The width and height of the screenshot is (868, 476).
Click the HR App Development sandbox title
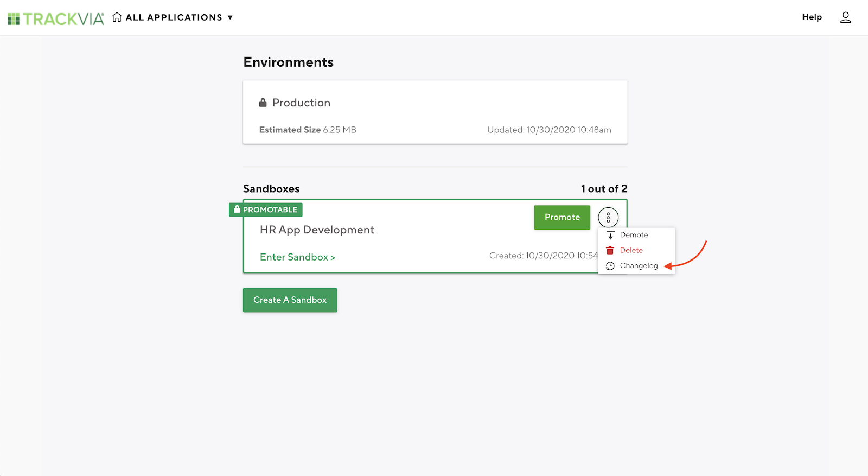317,230
